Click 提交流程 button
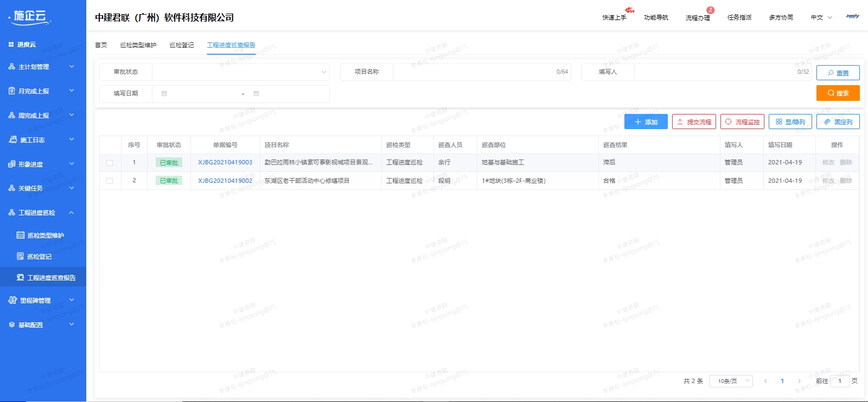 click(694, 122)
